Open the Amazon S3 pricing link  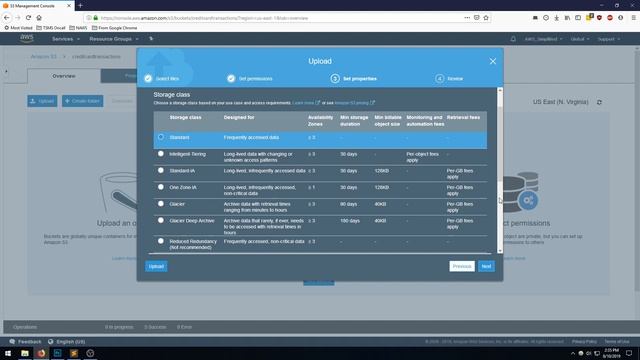[354, 103]
